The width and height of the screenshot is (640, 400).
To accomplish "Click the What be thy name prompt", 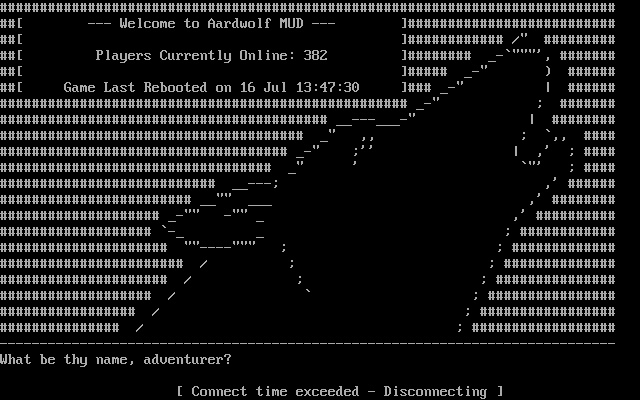I will tap(116, 360).
